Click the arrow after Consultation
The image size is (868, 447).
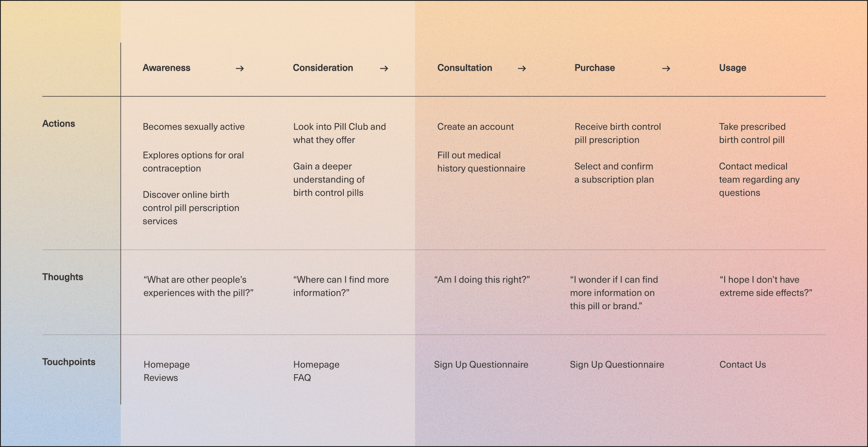[x=522, y=68]
